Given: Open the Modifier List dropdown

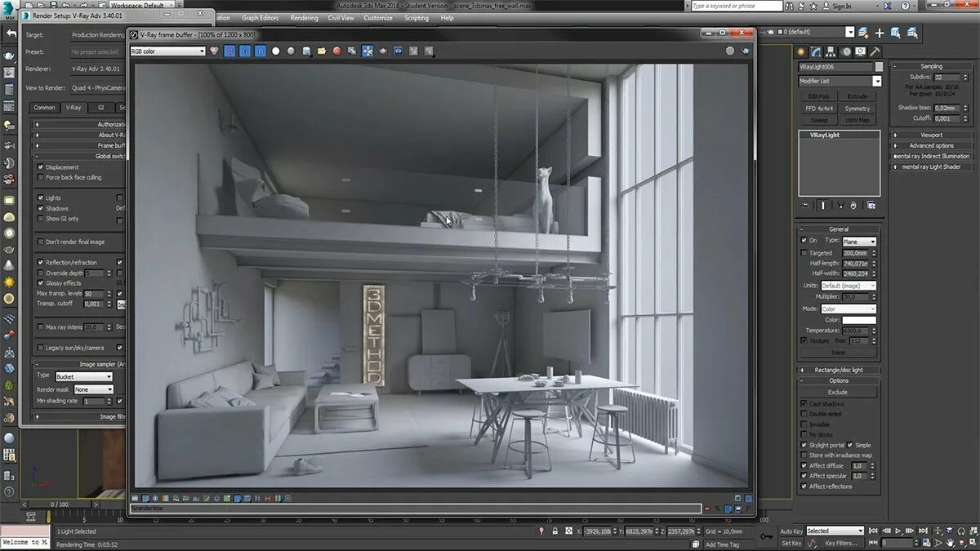Looking at the screenshot, I should 840,82.
